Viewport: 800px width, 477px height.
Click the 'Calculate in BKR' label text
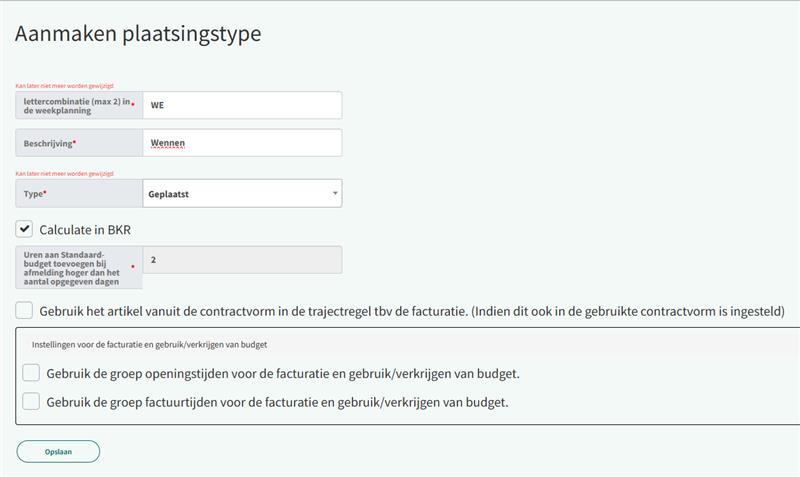(x=85, y=230)
